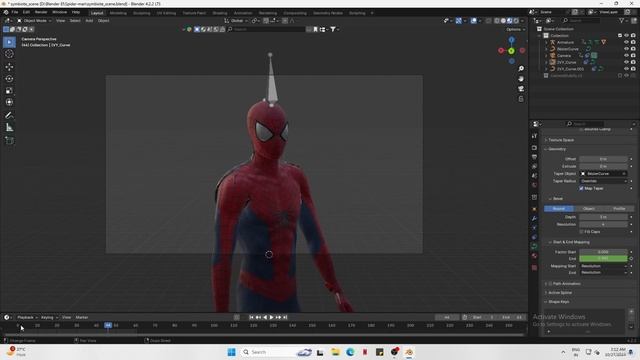Open Microsoft Edge from the taskbar
The width and height of the screenshot is (640, 360).
[x=350, y=352]
